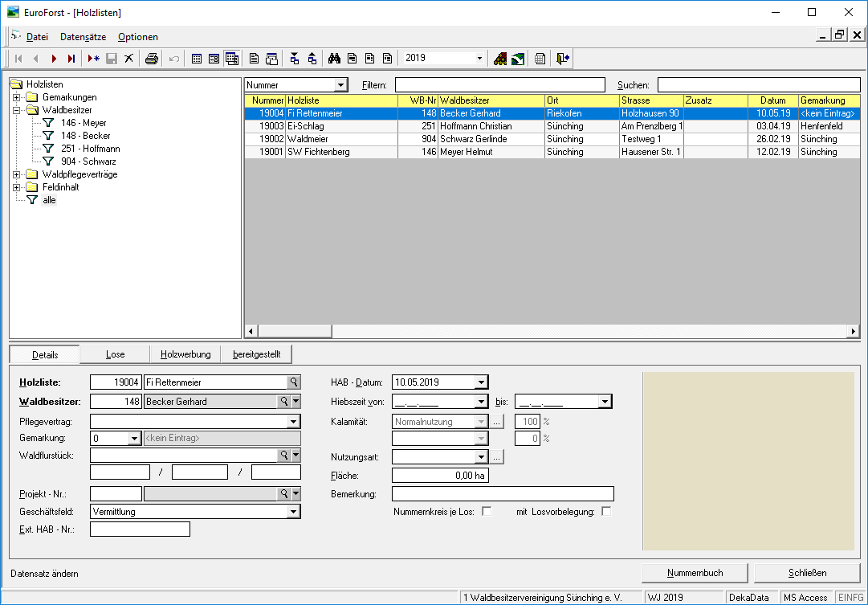Viewport: 868px width, 605px height.
Task: Click the Filtern input field
Action: pyautogui.click(x=500, y=85)
